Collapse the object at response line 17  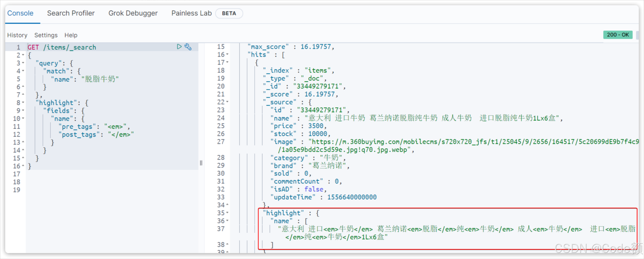point(227,62)
